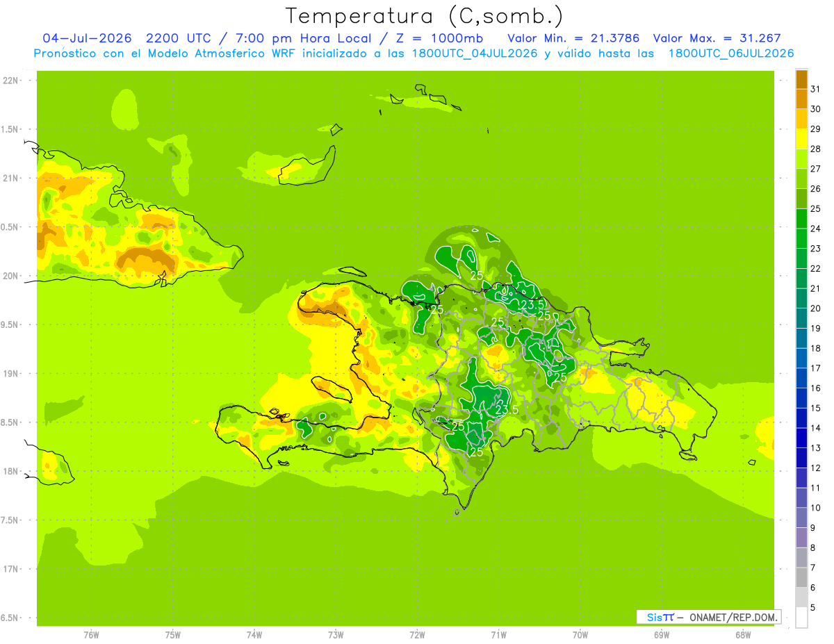834x644 pixels.
Task: Pick the yellow legend swatch between 28 and 29
Action: point(801,138)
